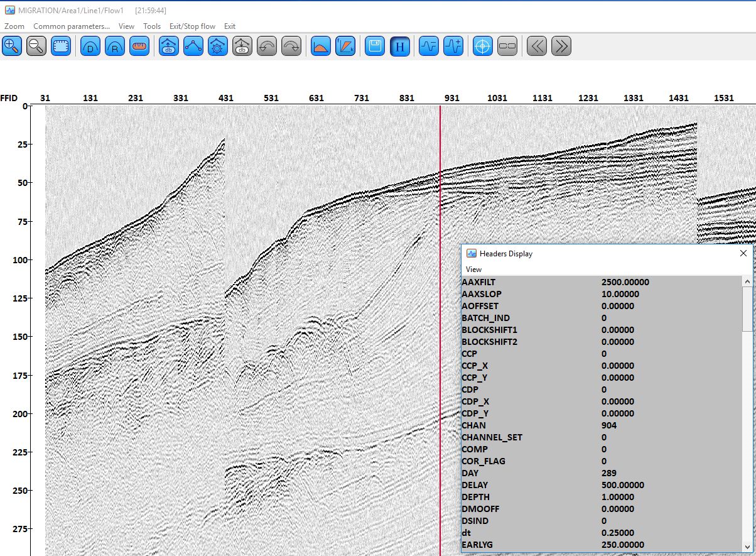
Task: Click the save floppy disk icon
Action: [x=375, y=46]
